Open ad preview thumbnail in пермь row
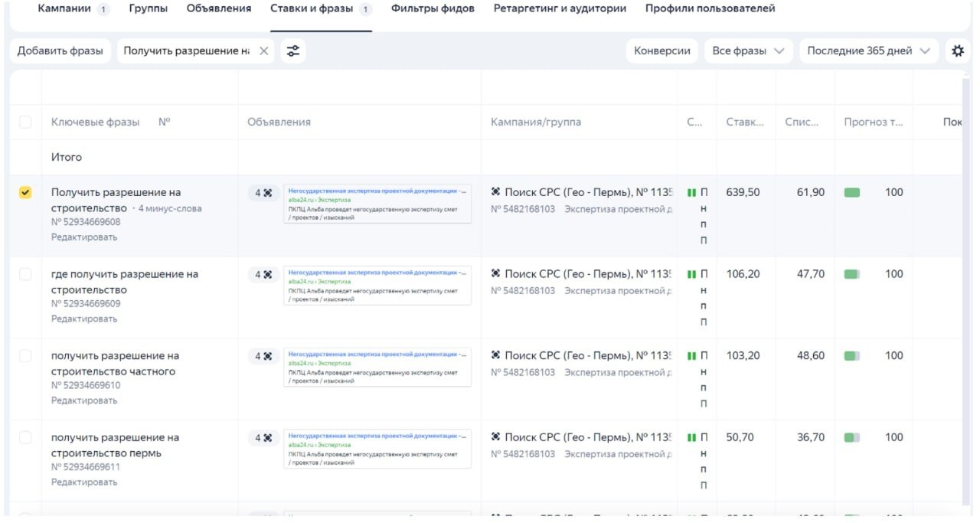Image resolution: width=980 pixels, height=523 pixels. click(377, 449)
